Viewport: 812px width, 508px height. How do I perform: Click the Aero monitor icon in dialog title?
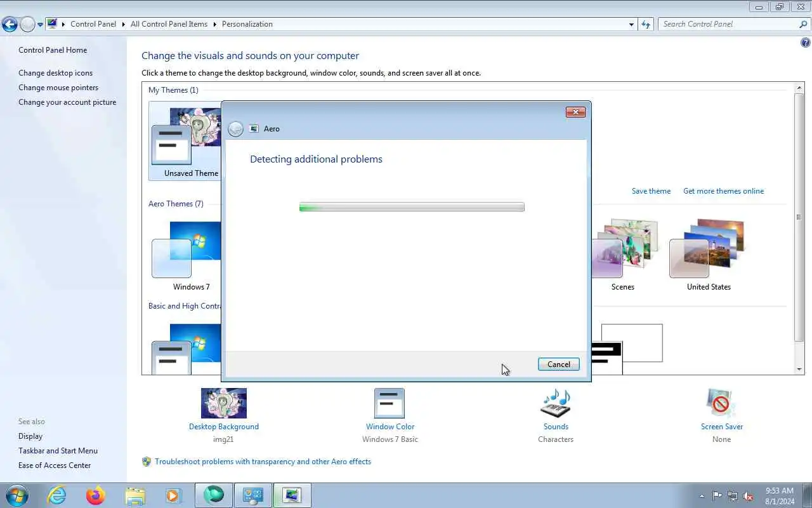[x=254, y=129]
